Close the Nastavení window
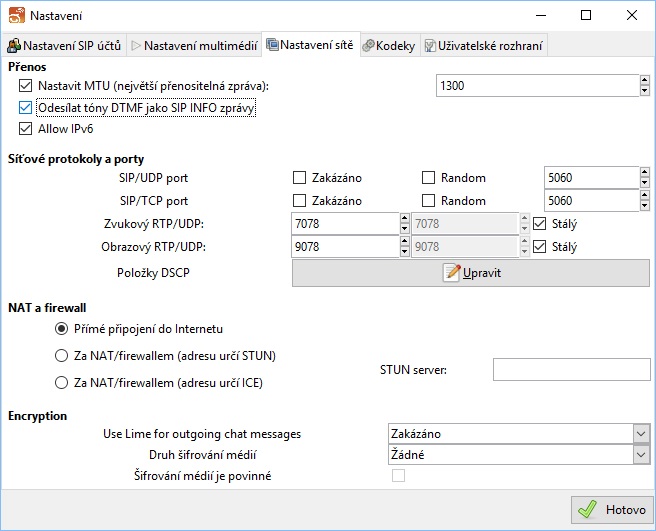The width and height of the screenshot is (656, 531). 632,15
